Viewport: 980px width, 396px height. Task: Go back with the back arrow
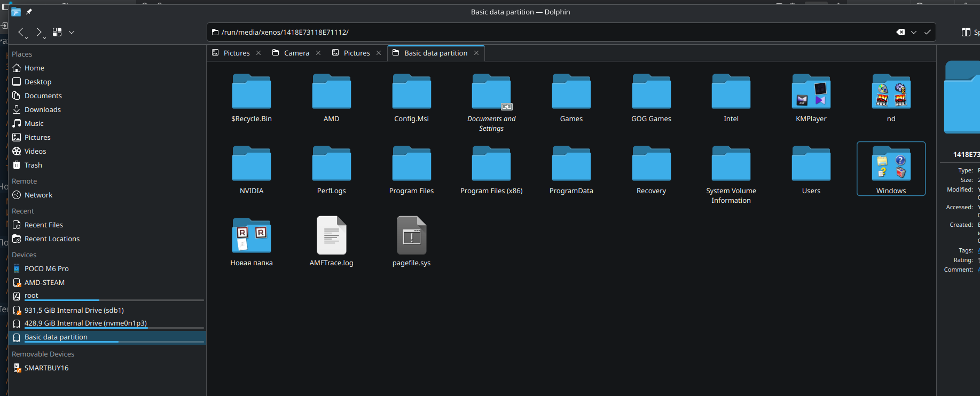click(21, 33)
